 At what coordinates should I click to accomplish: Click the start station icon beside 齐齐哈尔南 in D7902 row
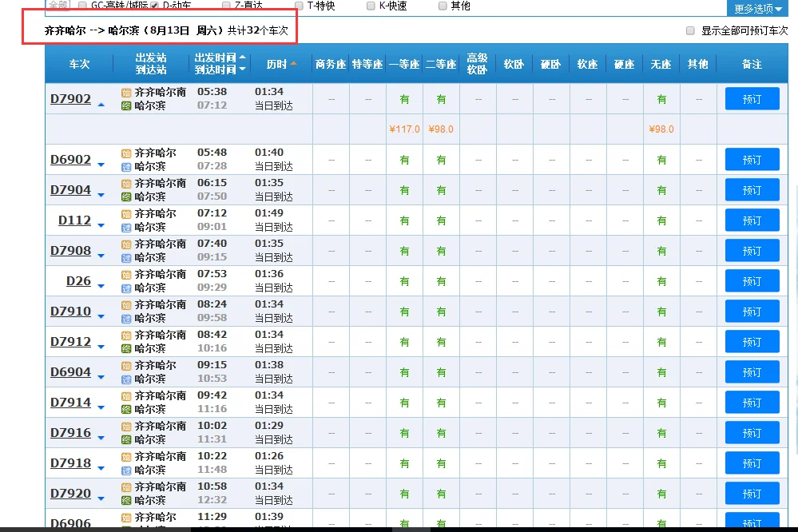click(125, 92)
